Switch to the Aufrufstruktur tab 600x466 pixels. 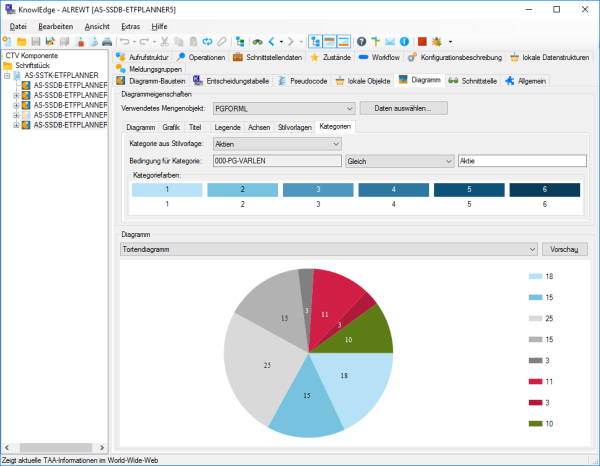click(x=142, y=57)
